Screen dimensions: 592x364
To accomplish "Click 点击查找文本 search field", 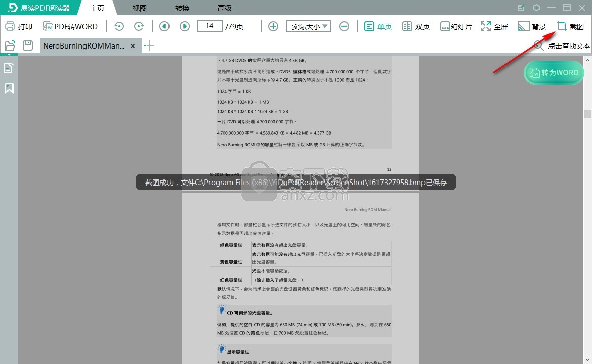I will (x=569, y=46).
